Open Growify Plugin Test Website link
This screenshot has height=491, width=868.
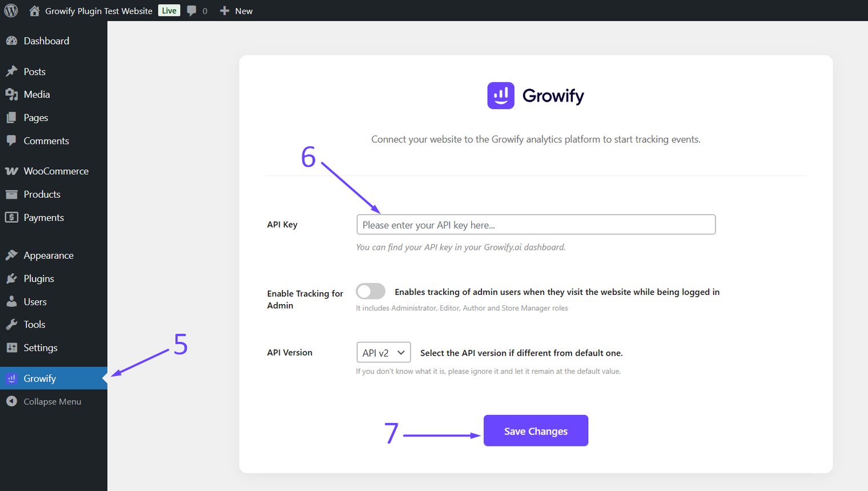coord(99,11)
